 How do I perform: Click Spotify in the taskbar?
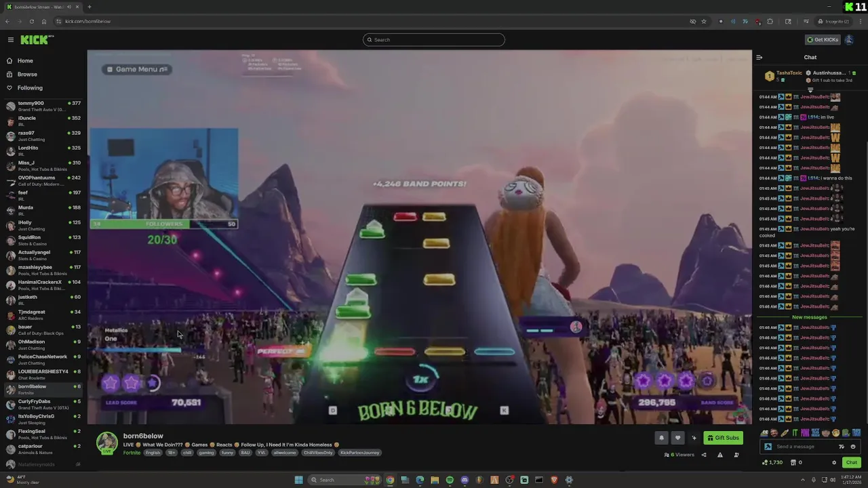click(450, 480)
